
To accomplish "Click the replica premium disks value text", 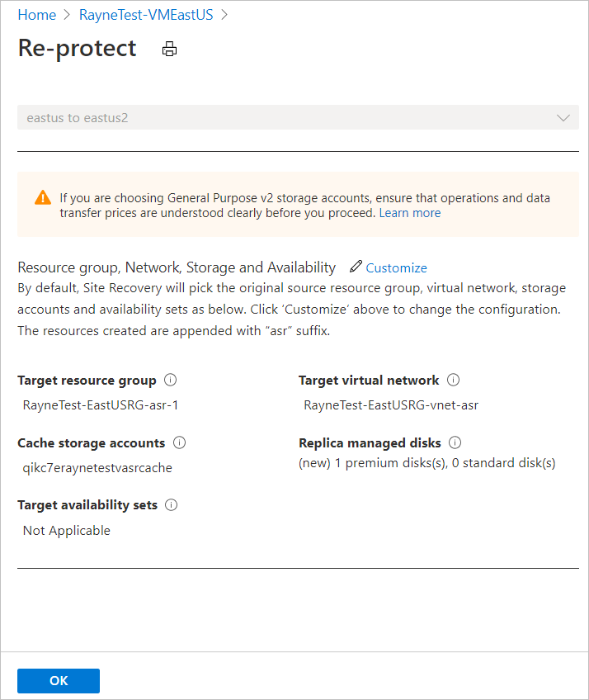I will coord(426,463).
